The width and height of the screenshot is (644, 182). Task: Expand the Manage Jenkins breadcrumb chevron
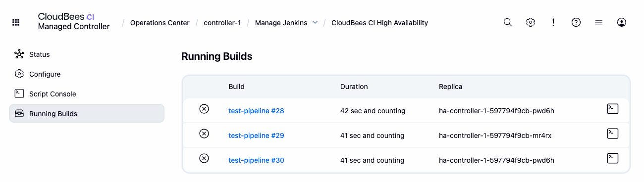(315, 23)
